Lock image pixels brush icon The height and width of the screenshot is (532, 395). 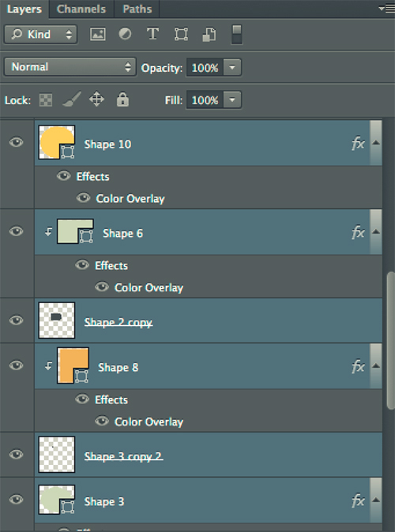point(72,99)
